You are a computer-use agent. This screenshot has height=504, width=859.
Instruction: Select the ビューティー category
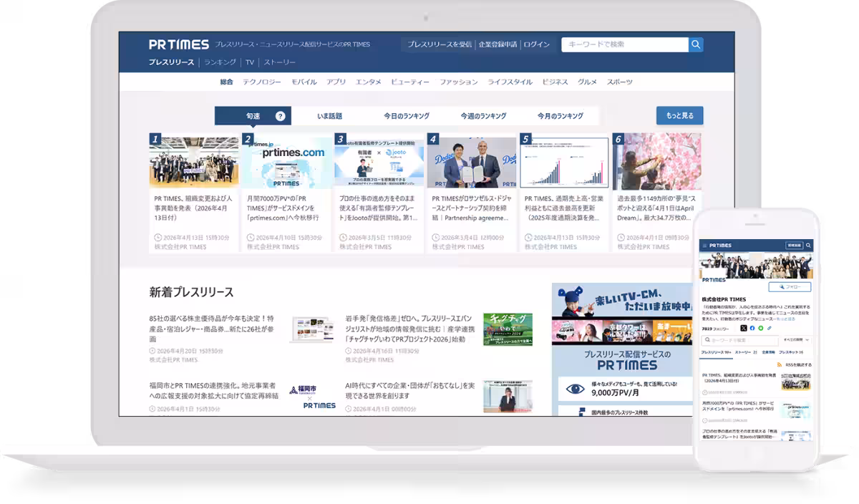(x=410, y=82)
